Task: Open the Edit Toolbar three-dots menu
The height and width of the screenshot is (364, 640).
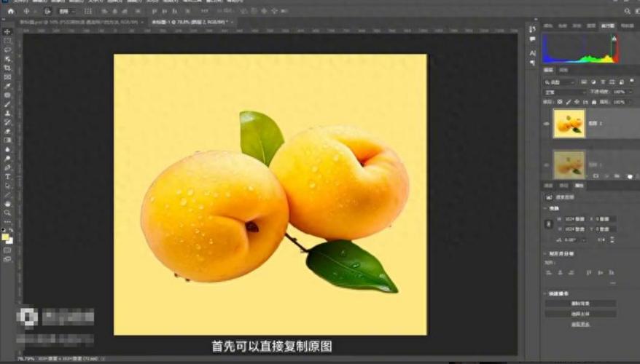Action: coord(7,222)
